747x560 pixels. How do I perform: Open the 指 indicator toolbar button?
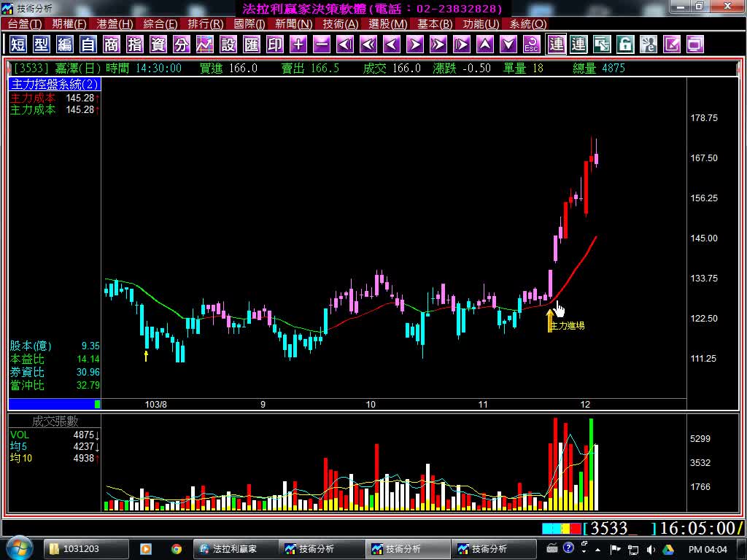click(135, 44)
